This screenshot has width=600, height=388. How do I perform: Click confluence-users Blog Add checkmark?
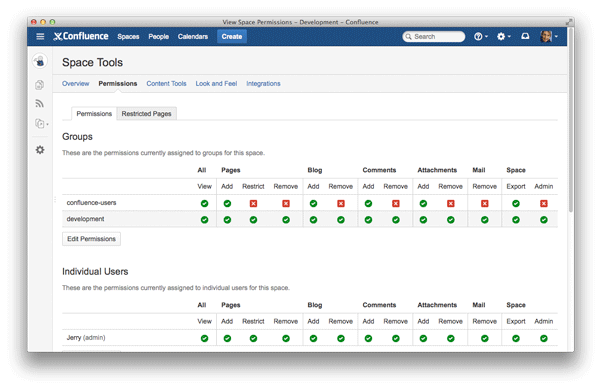[313, 204]
